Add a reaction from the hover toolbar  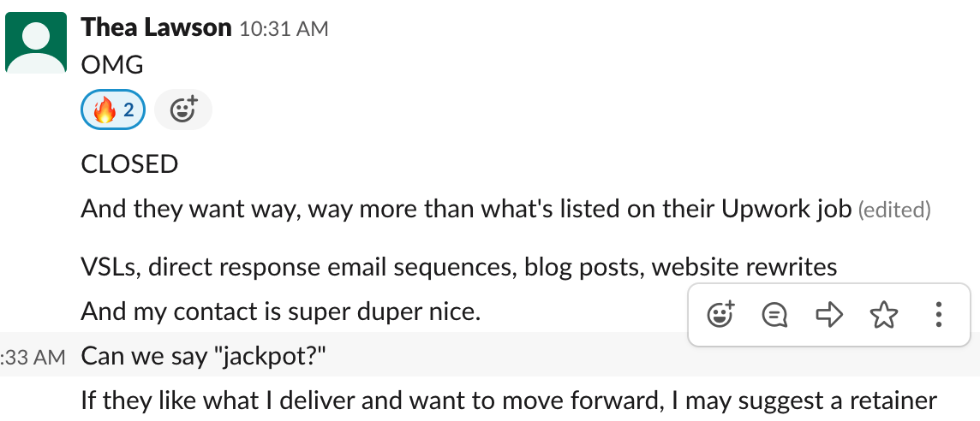pos(720,314)
